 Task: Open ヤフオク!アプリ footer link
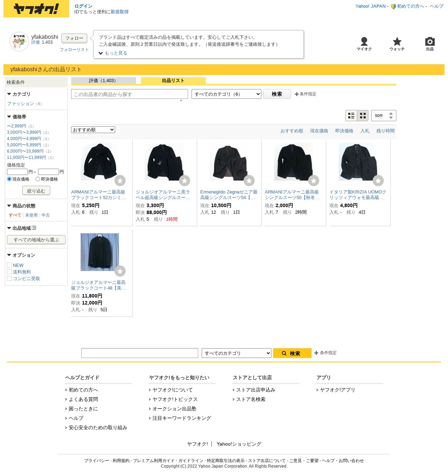(337, 390)
